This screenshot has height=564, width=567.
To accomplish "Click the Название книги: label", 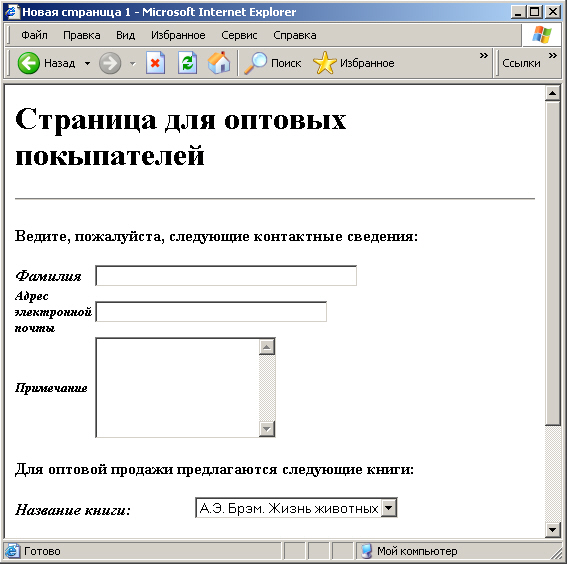I will point(73,510).
